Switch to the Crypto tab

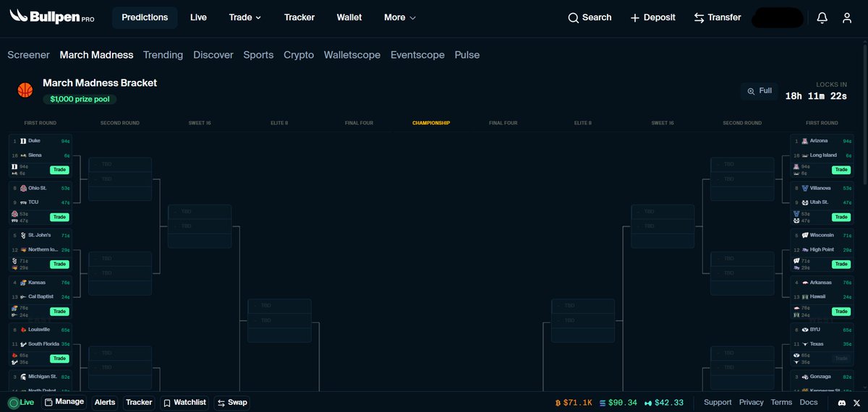tap(299, 55)
